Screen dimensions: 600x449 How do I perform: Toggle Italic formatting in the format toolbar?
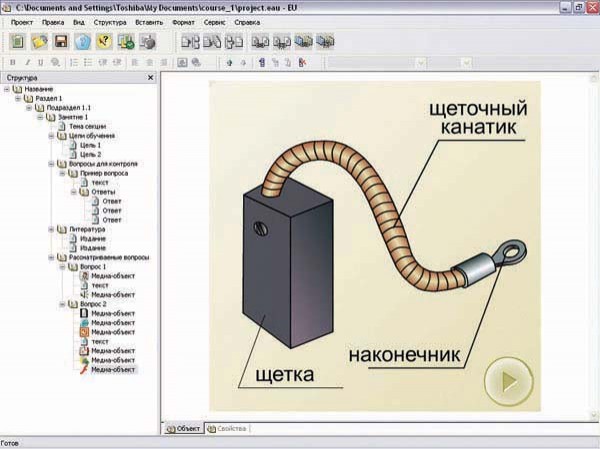(27, 62)
